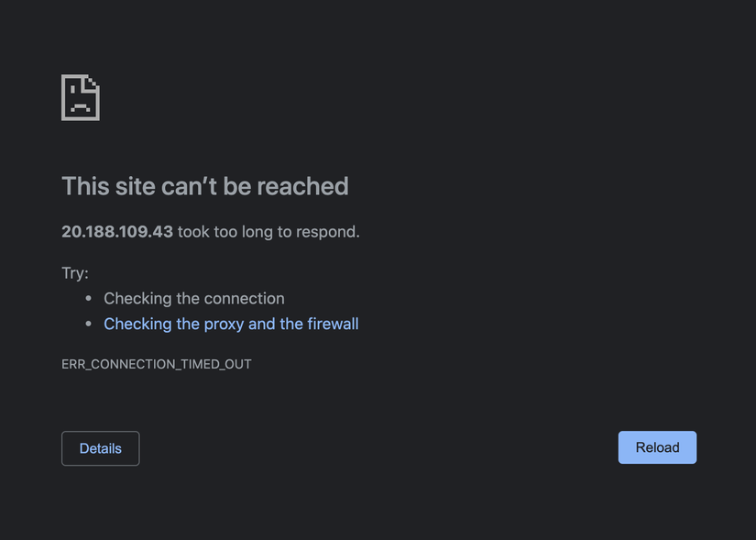Click the word 'firewall' in the blue link
This screenshot has height=540, width=756.
click(333, 324)
